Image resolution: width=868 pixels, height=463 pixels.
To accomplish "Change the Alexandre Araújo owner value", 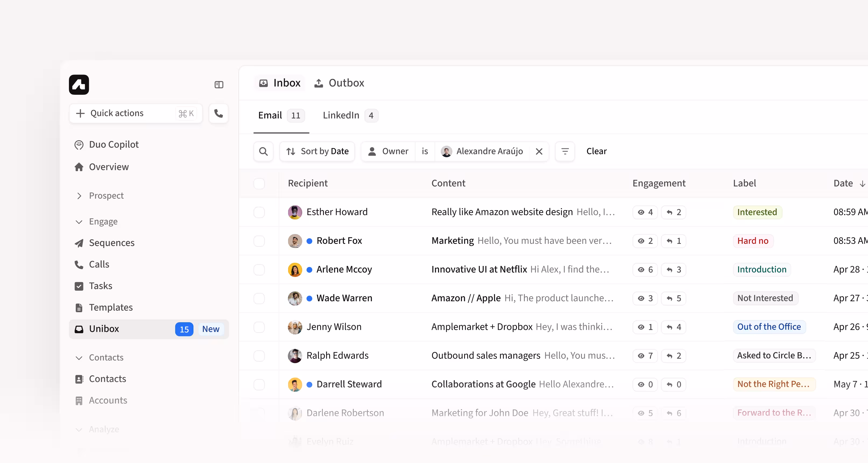I will 482,151.
